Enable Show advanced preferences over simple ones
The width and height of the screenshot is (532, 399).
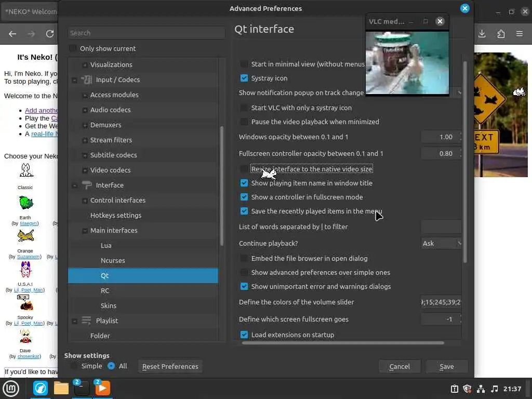(244, 272)
